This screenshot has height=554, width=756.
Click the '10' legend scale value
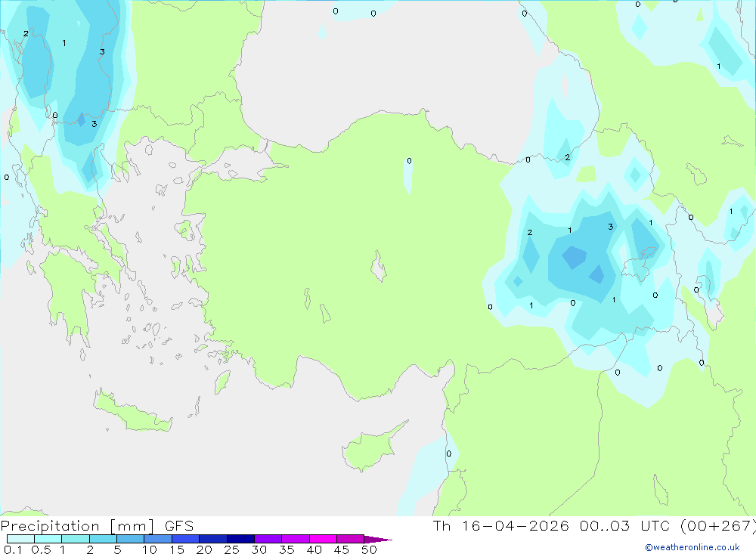pyautogui.click(x=150, y=549)
